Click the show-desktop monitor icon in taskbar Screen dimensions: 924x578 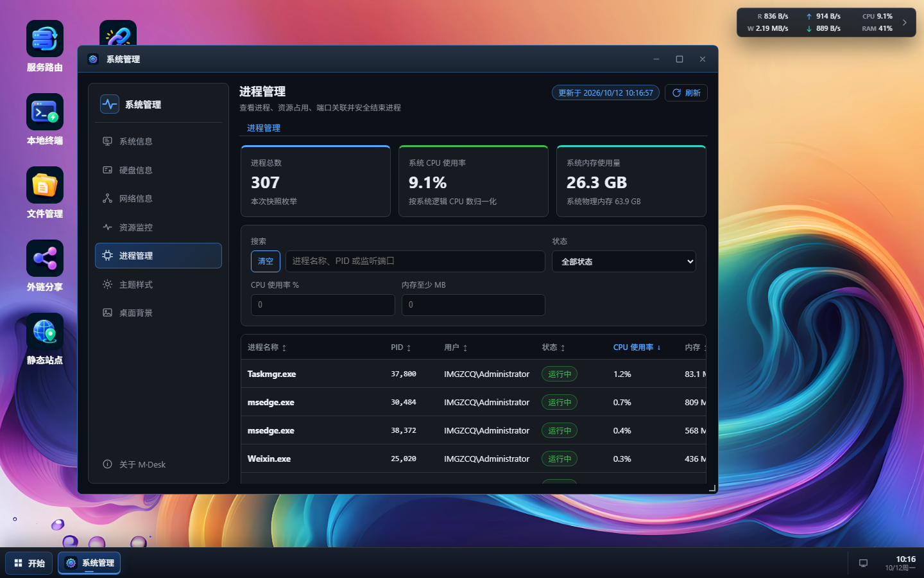(x=863, y=563)
